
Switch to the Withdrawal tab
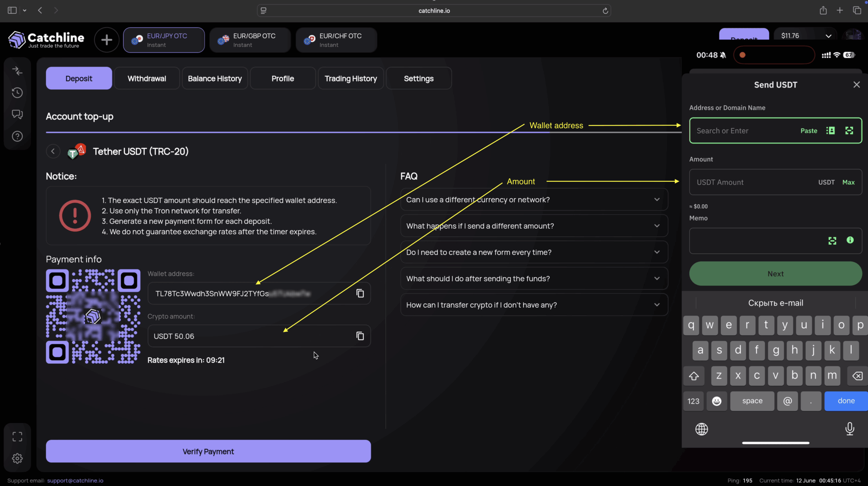[146, 78]
